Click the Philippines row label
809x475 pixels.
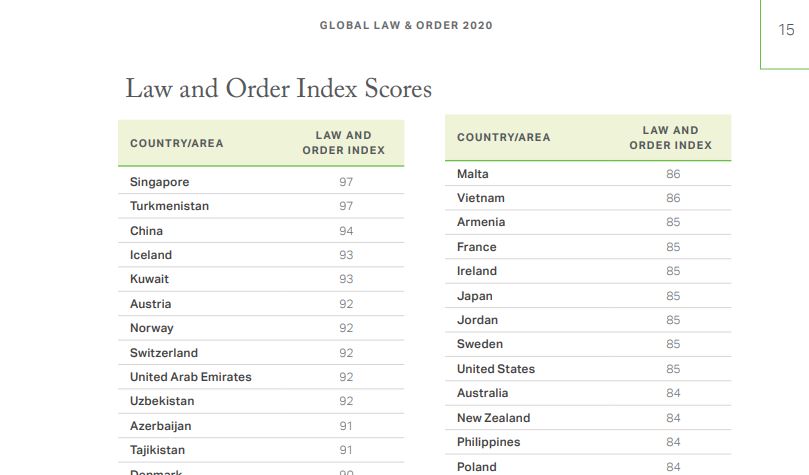click(x=489, y=442)
